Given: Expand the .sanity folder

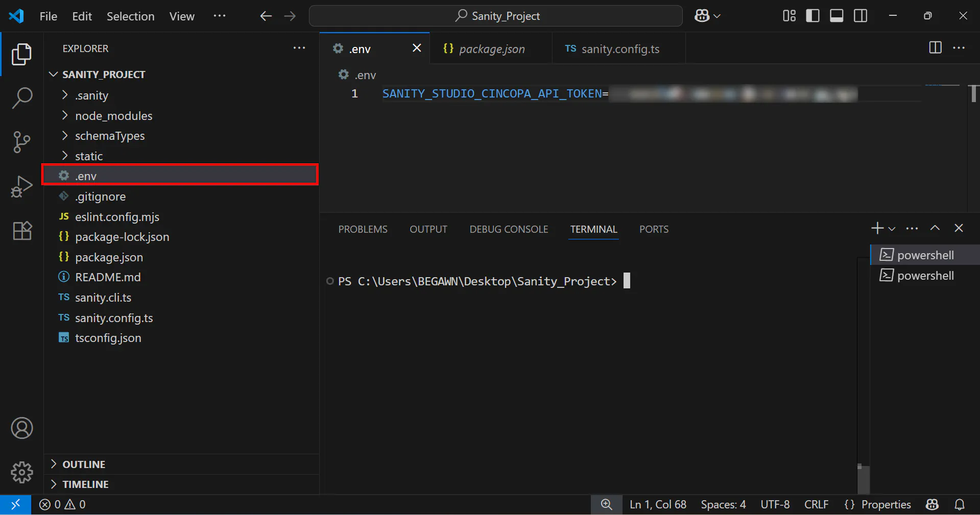Looking at the screenshot, I should pos(181,95).
